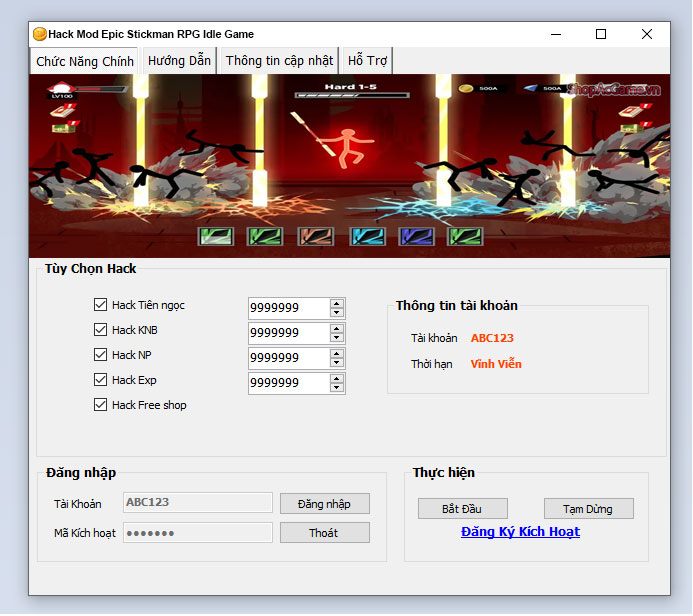The height and width of the screenshot is (616, 693).
Task: Click the Đăng nhập button
Action: tap(325, 504)
